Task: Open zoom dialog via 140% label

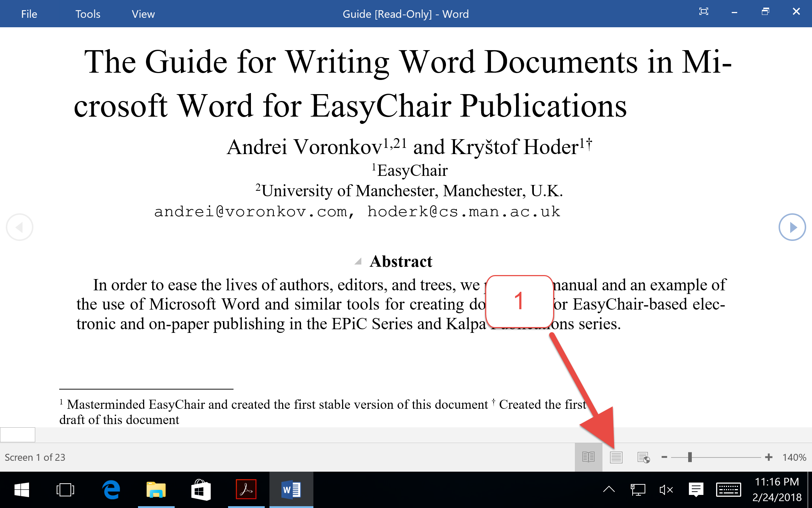Action: (794, 457)
